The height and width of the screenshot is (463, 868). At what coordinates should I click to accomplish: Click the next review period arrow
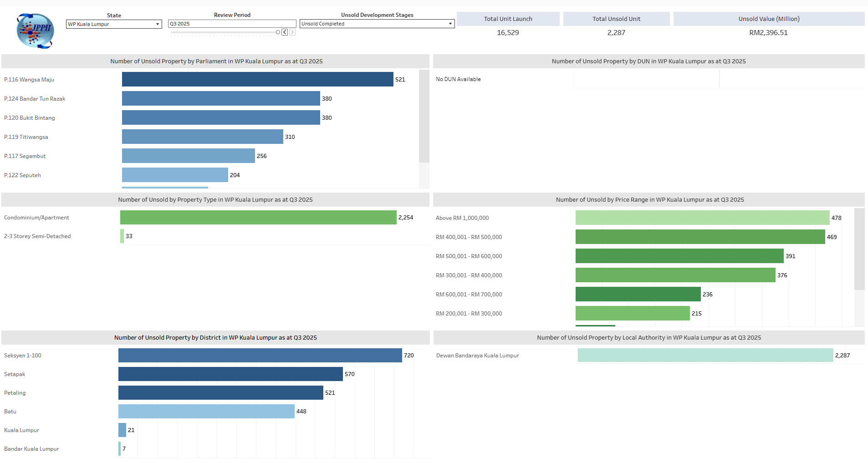pyautogui.click(x=292, y=32)
